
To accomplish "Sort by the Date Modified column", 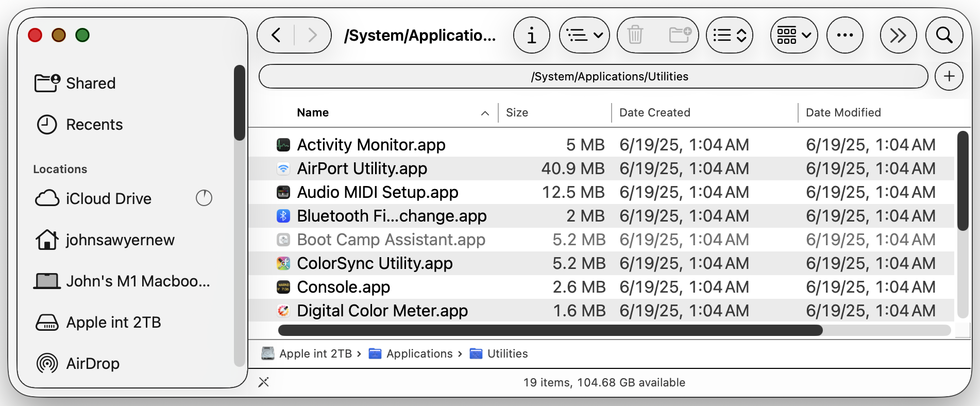I will (843, 113).
